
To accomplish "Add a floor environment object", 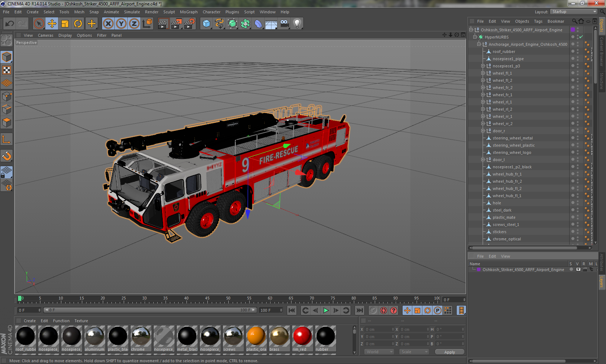I will (x=271, y=24).
